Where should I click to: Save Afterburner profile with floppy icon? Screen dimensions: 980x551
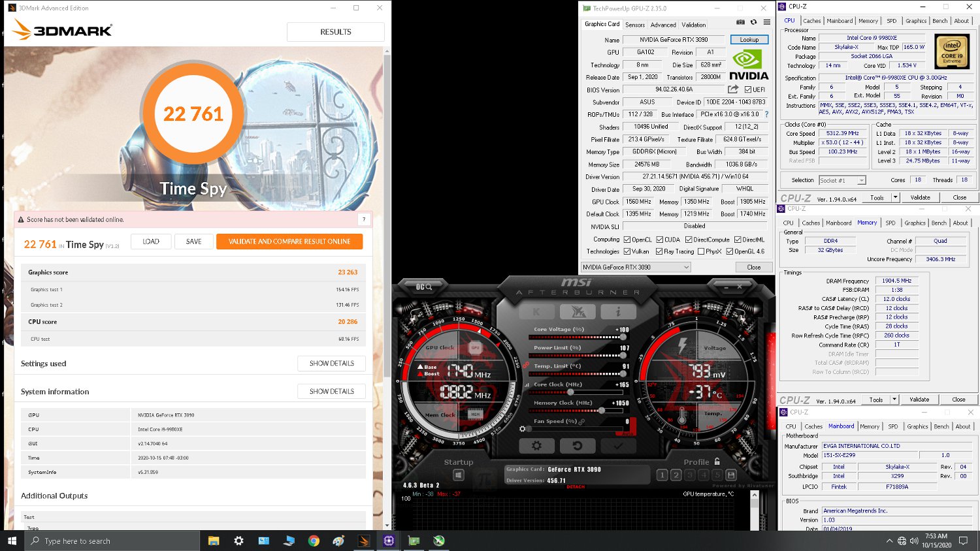(731, 475)
